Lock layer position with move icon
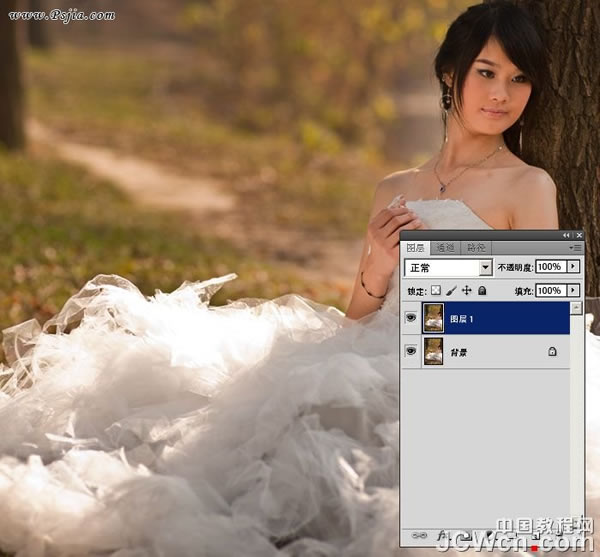The height and width of the screenshot is (557, 600). [466, 290]
